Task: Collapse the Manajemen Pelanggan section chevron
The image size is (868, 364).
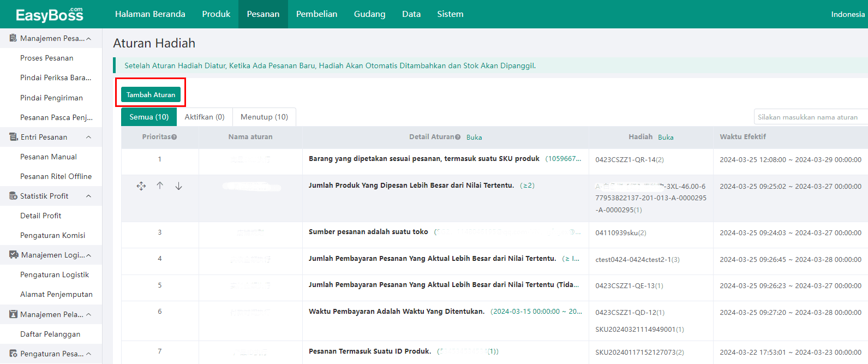Action: coord(89,314)
